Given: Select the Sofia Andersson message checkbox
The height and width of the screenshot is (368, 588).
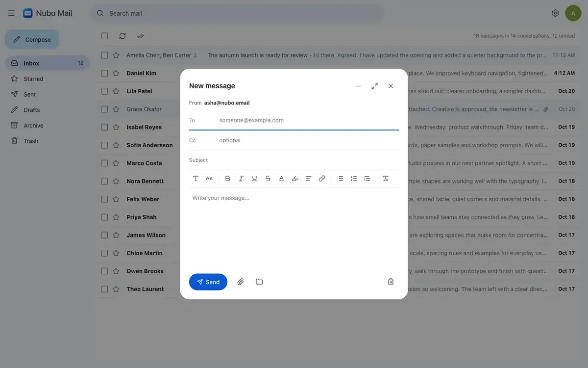Looking at the screenshot, I should coord(104,145).
